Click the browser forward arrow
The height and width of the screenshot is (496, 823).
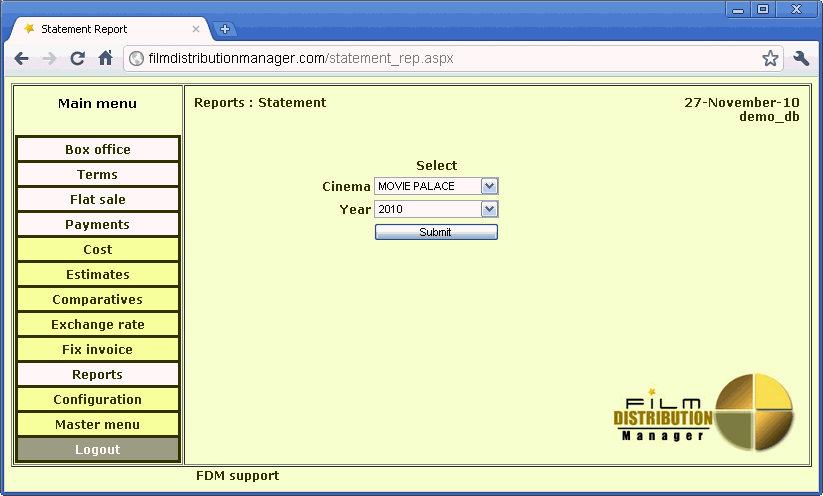tap(49, 59)
